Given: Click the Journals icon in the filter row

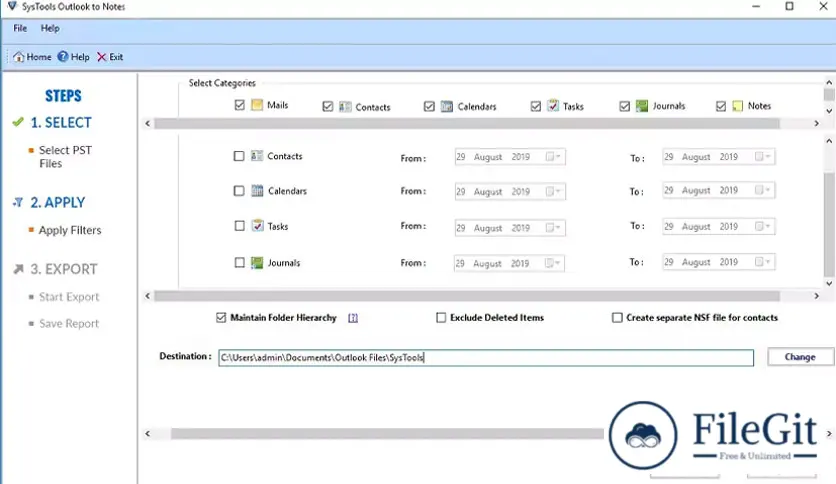Looking at the screenshot, I should tap(257, 262).
